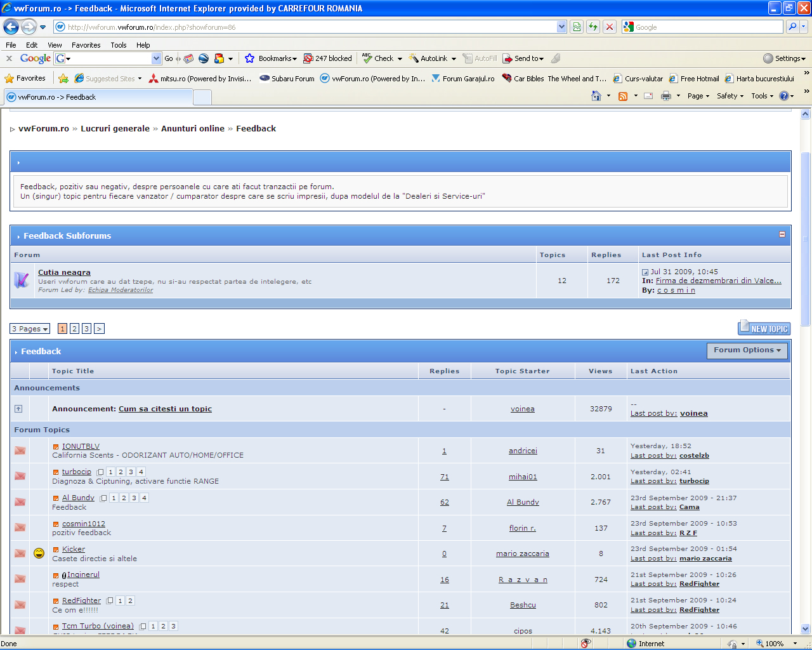Click the Refresh page icon

(x=593, y=27)
